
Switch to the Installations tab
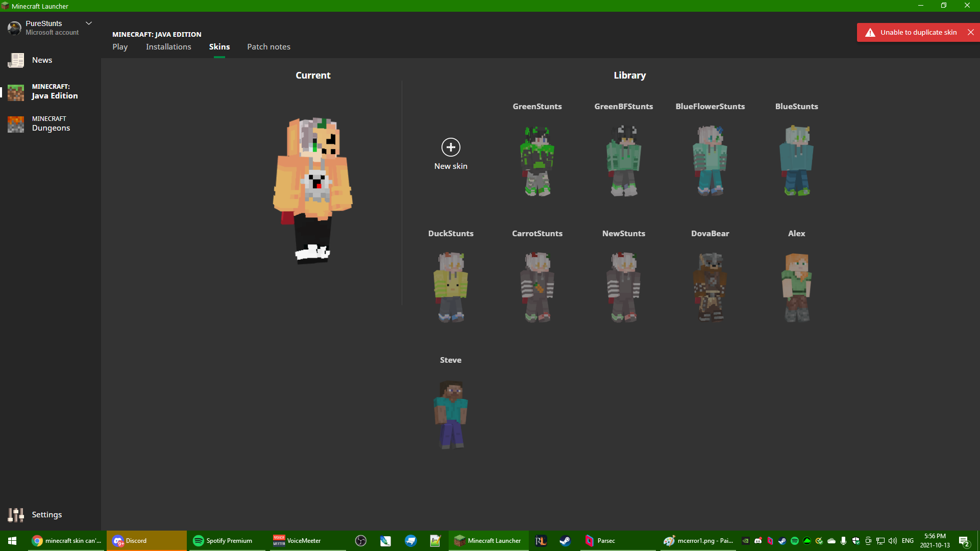point(168,47)
